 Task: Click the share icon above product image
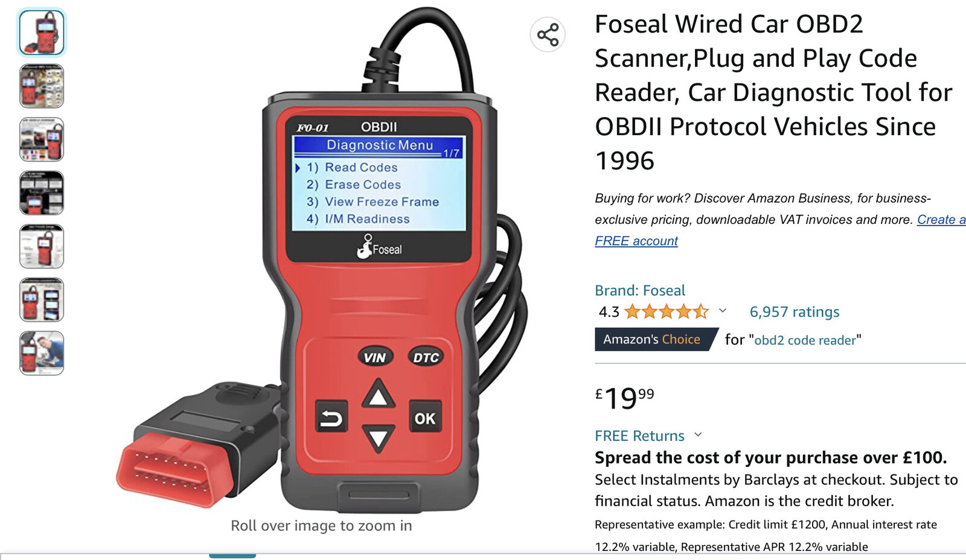click(548, 34)
